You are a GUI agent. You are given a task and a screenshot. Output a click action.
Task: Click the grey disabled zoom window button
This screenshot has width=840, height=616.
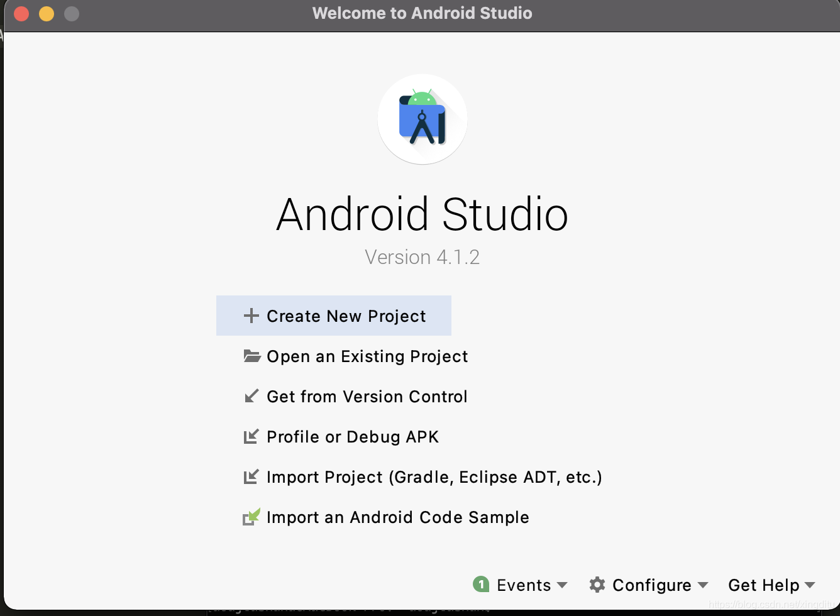coord(72,13)
